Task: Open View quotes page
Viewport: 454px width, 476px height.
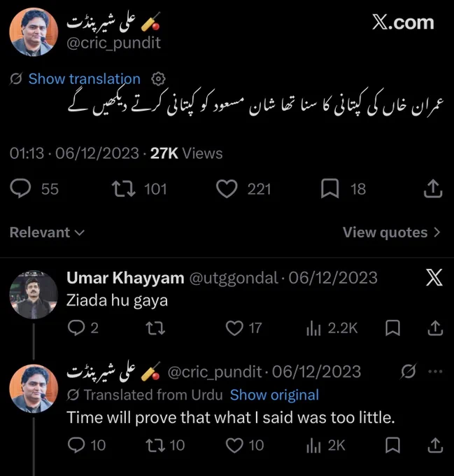Action: 392,232
